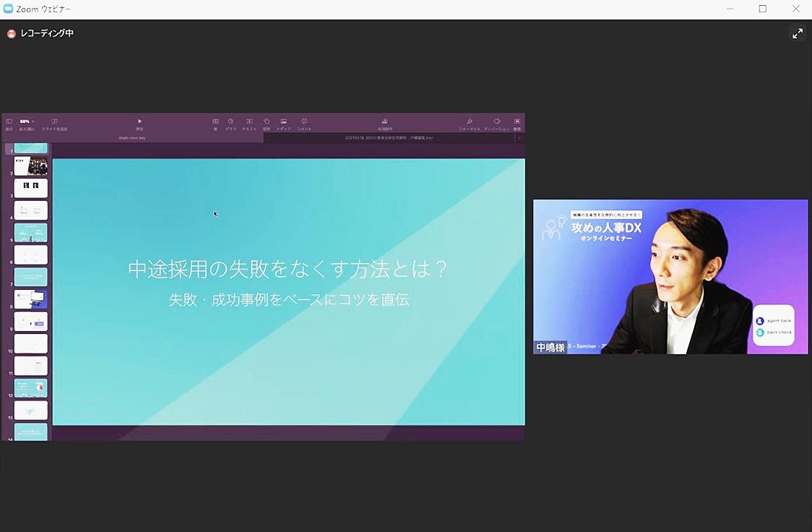
Task: Enter full screen via expand arrows icon
Action: pyautogui.click(x=798, y=33)
